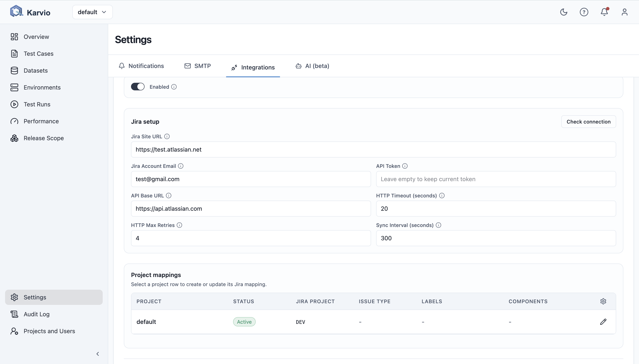Open table column settings gear
Viewport: 639px width, 364px height.
pyautogui.click(x=603, y=301)
